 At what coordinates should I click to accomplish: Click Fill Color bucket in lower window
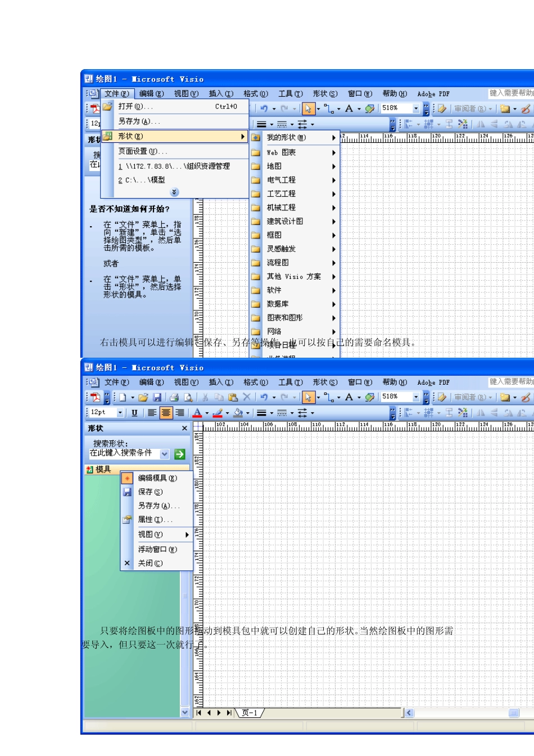[238, 413]
